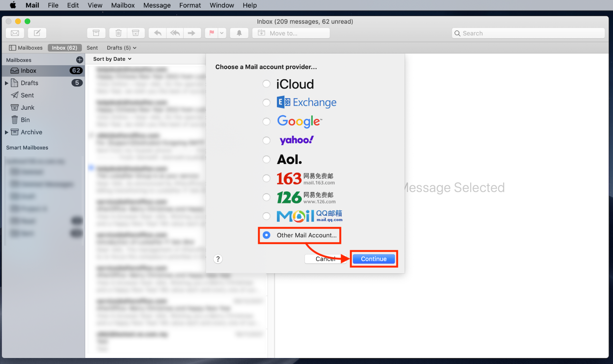Image resolution: width=613 pixels, height=364 pixels.
Task: Click the Reply arrow icon
Action: tap(157, 33)
